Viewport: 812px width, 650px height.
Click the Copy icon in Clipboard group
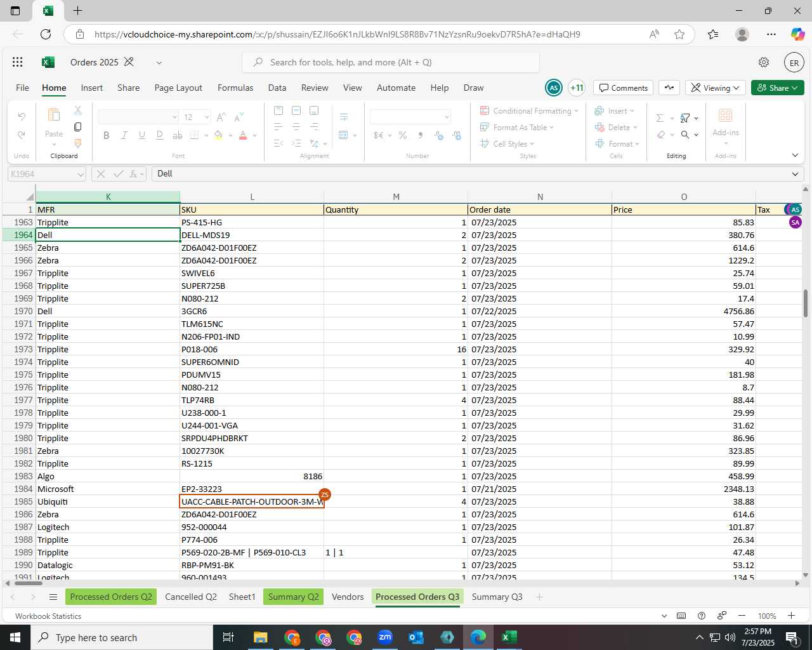(78, 127)
